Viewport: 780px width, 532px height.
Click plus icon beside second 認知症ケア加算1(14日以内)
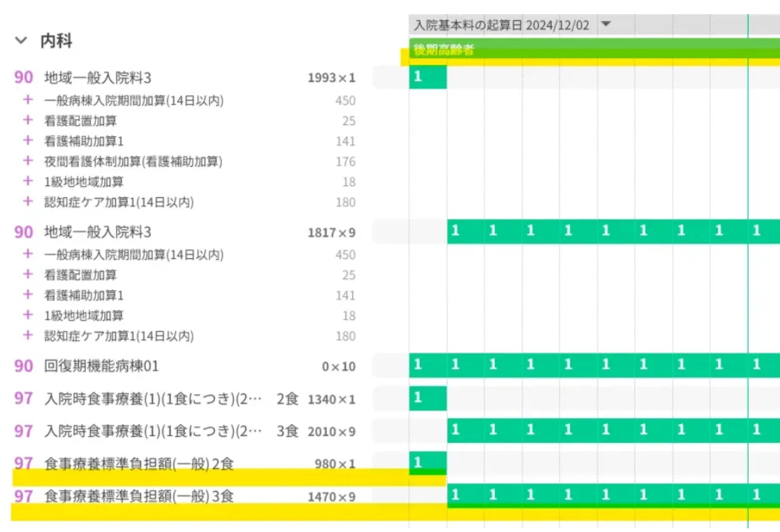point(28,336)
